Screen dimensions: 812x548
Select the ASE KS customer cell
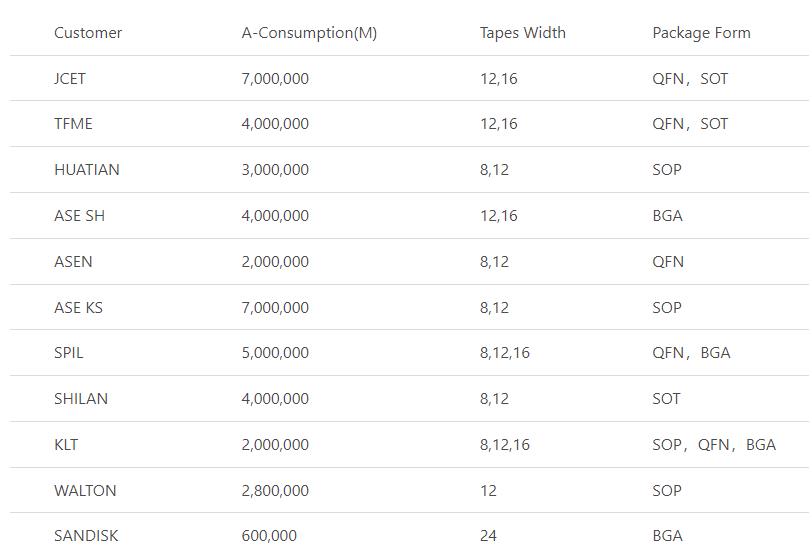point(78,308)
